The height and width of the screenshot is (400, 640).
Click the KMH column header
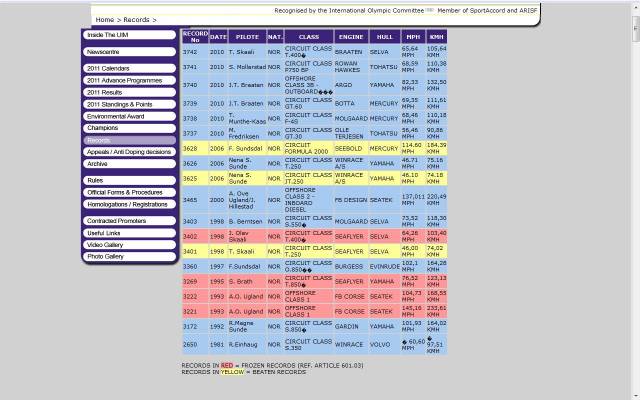[436, 37]
